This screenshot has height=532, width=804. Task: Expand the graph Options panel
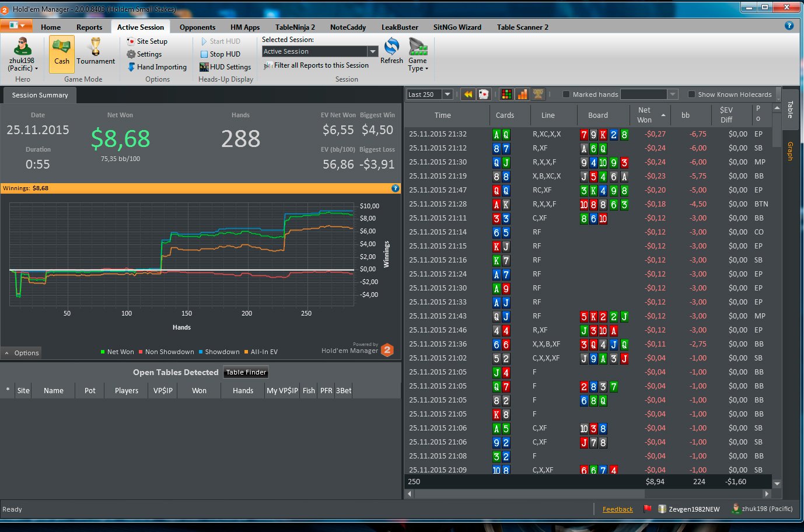click(22, 353)
